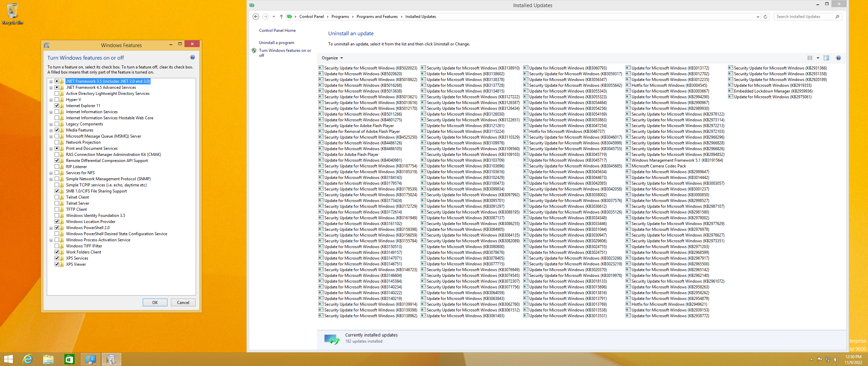The width and height of the screenshot is (868, 366).
Task: Disable the XPS Viewer feature
Action: pos(57,264)
